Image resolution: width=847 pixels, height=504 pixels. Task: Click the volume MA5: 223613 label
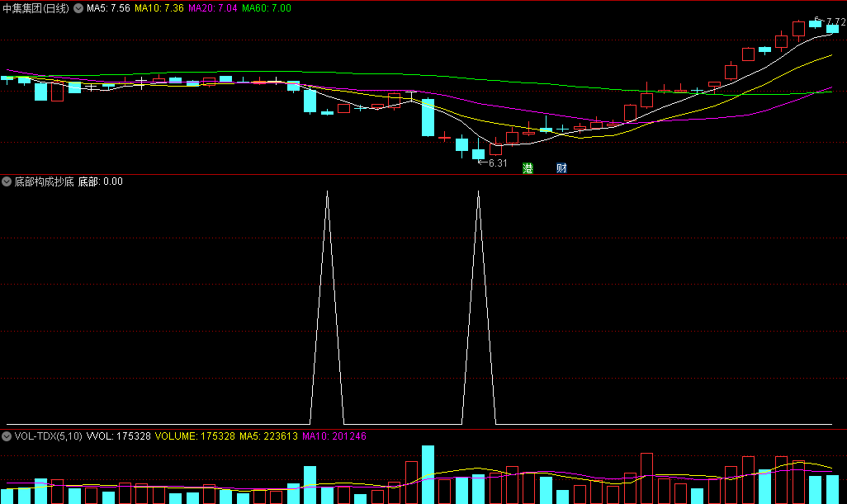pyautogui.click(x=268, y=436)
